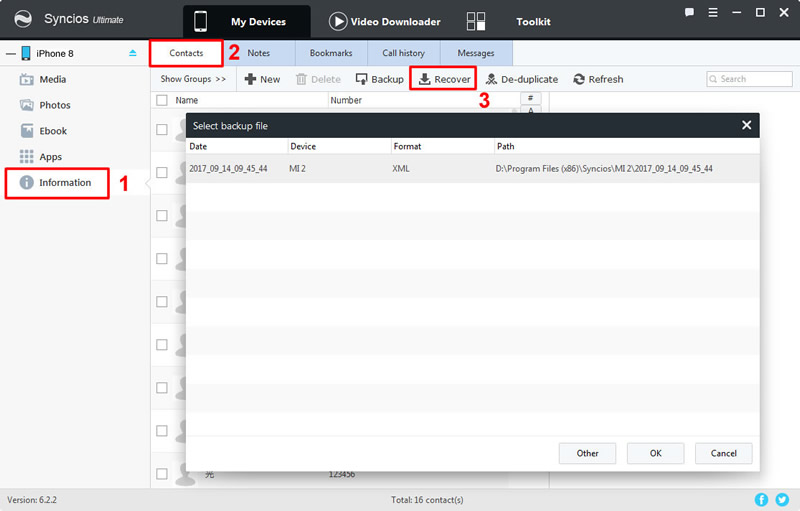Open the hamburger menu icon
This screenshot has height=511, width=800.
point(713,13)
